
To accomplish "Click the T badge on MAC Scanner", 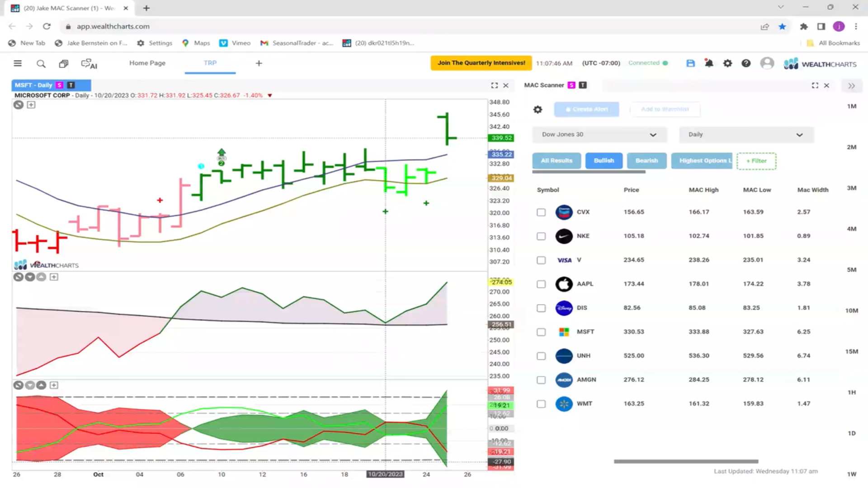I will click(583, 85).
